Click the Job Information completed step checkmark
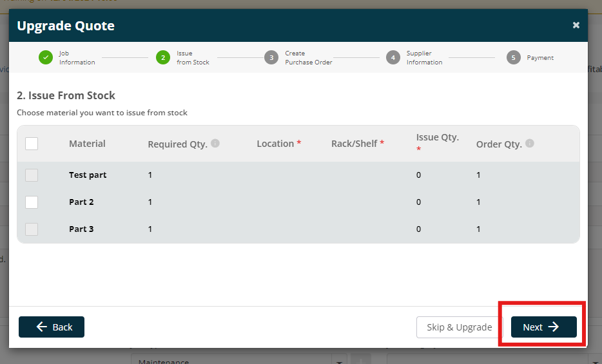Viewport: 602px width, 364px height. pos(46,57)
